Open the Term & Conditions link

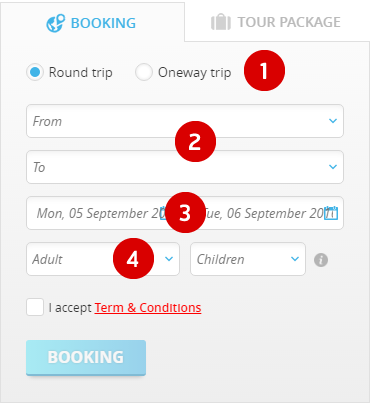coord(148,308)
